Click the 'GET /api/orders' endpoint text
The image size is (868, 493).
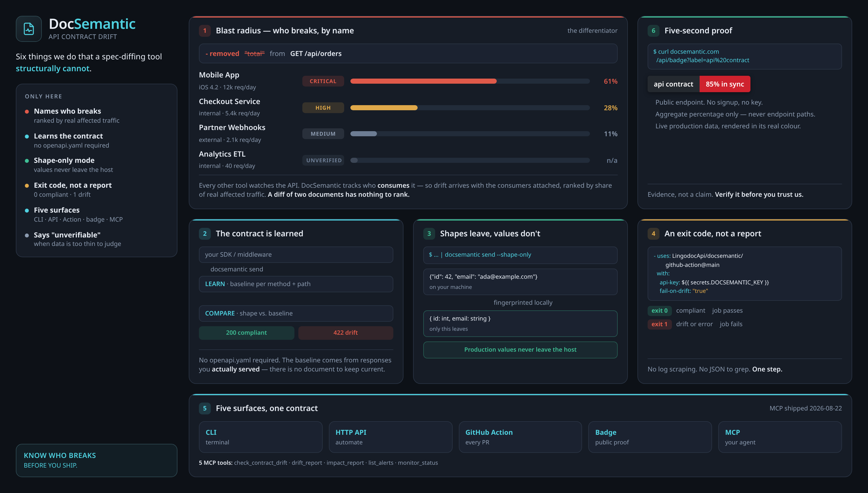(316, 53)
